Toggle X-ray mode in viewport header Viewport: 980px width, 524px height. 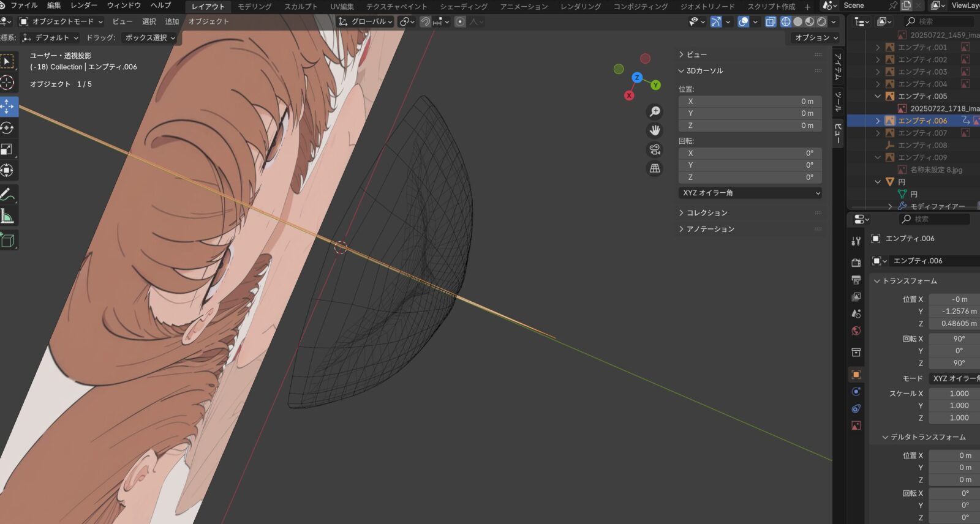click(x=771, y=21)
